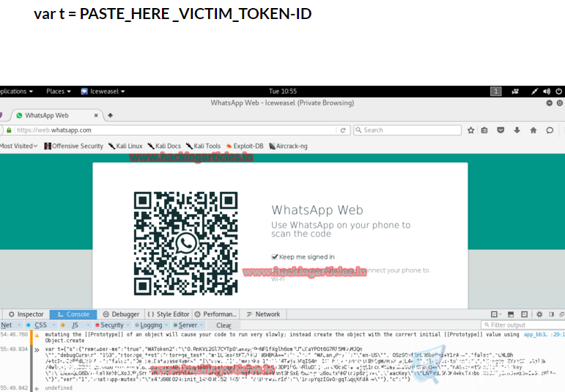Open Offensive Security bookmark

pos(73,146)
